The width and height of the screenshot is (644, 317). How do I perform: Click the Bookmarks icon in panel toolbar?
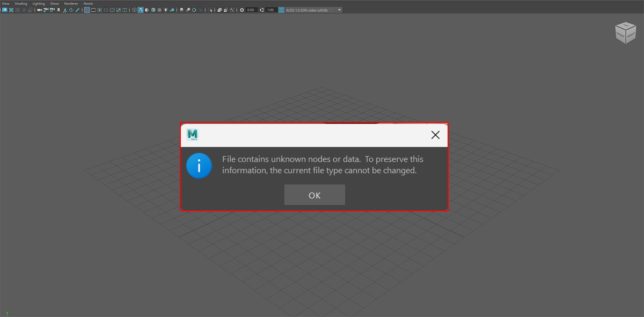58,10
